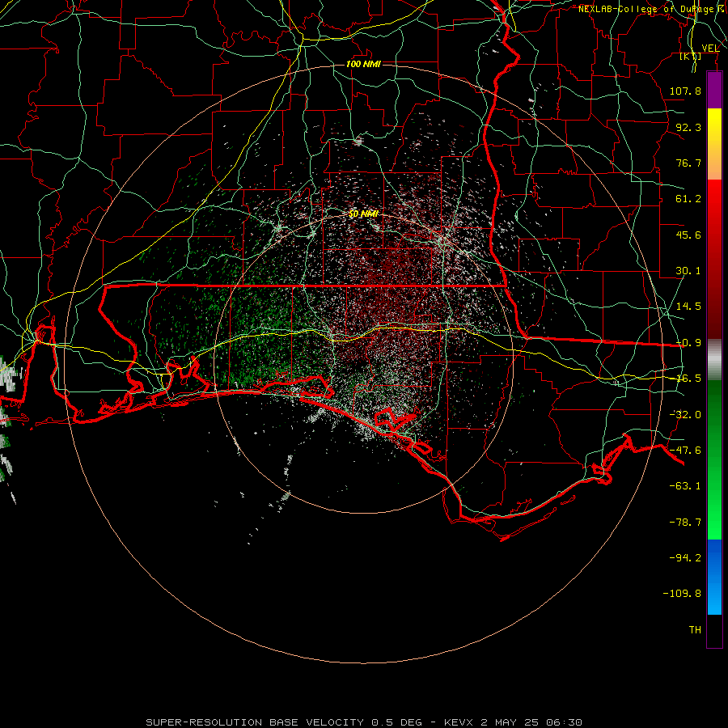Click the -47.6 scale value
This screenshot has width=728, height=728.
[x=685, y=451]
